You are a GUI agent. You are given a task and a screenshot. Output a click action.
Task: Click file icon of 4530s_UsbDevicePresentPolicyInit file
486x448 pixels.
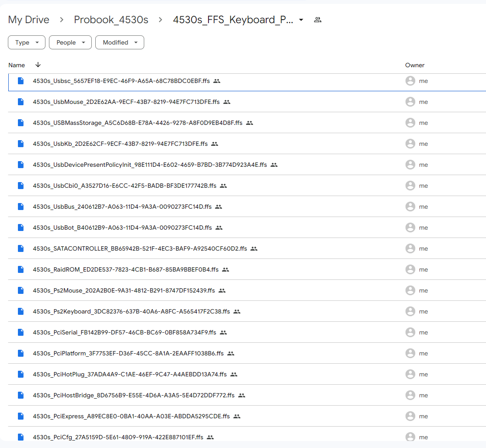point(21,165)
